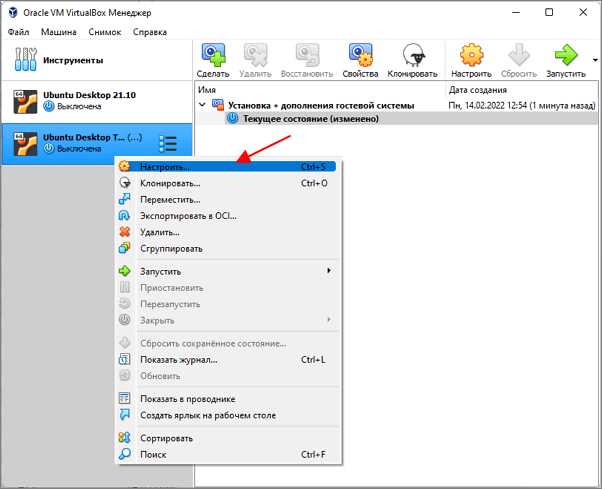This screenshot has height=489, width=602.
Task: Select Инструменты in the left panel
Action: [x=96, y=60]
